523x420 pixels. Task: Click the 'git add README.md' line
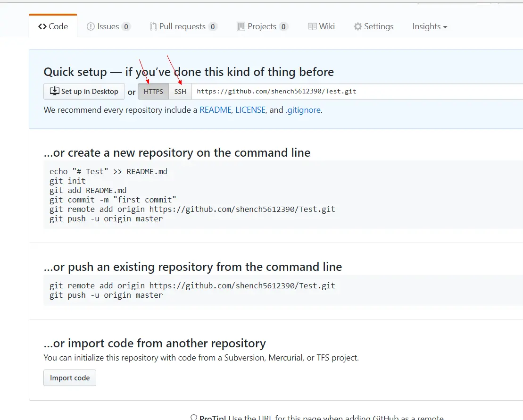pos(88,190)
